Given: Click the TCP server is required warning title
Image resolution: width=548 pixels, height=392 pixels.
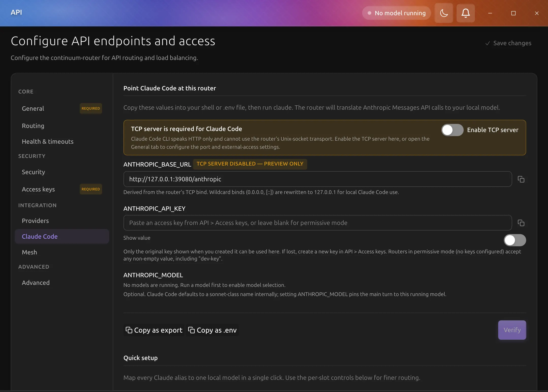Looking at the screenshot, I should (x=186, y=129).
